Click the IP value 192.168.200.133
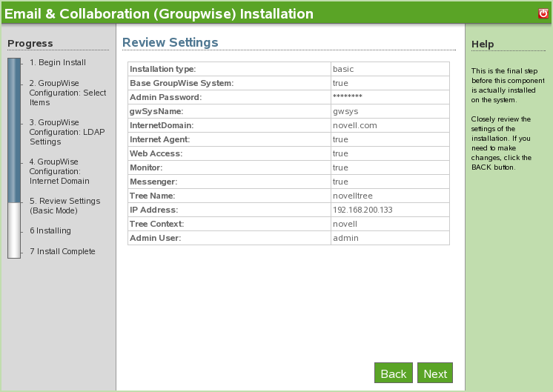The width and height of the screenshot is (553, 392). (362, 210)
